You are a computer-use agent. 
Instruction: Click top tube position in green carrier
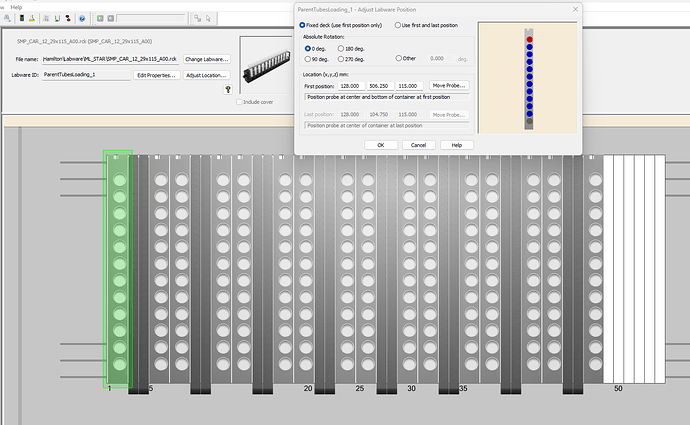tap(120, 180)
